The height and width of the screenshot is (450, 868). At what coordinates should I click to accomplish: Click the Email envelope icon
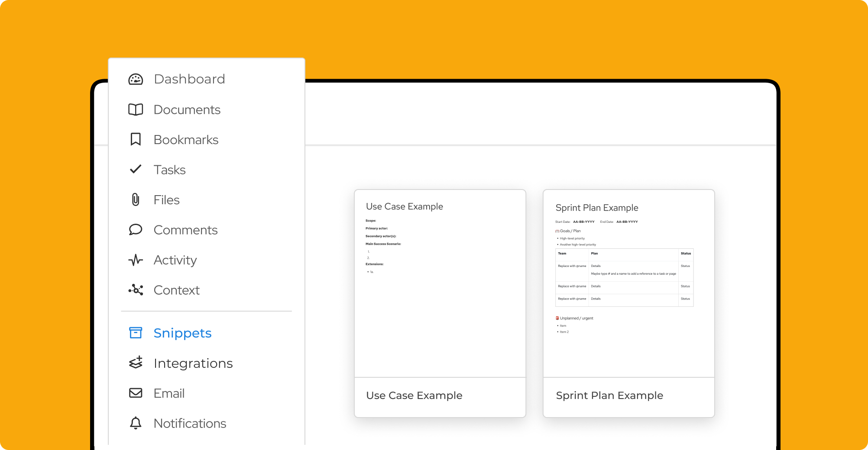pyautogui.click(x=136, y=393)
